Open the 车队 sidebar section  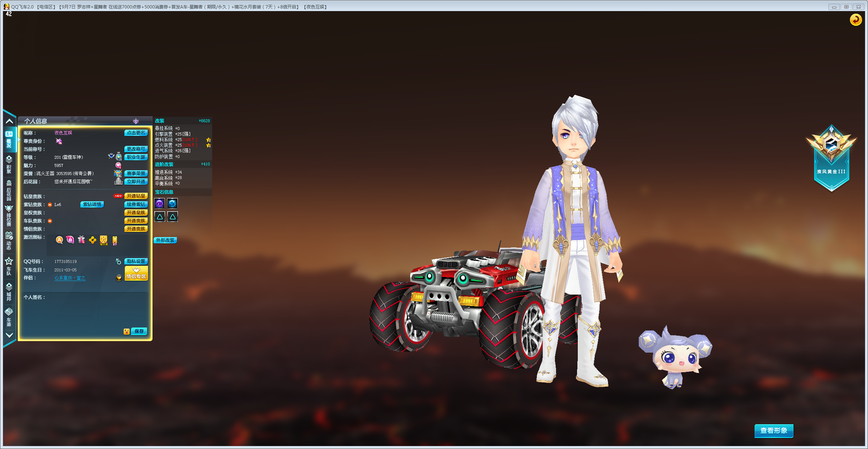pyautogui.click(x=9, y=266)
